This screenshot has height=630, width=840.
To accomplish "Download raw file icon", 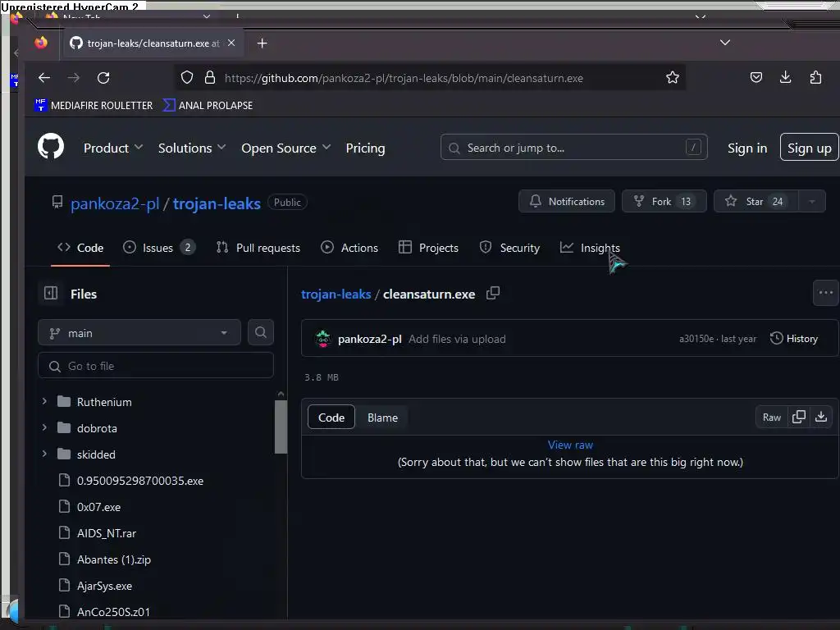I will [821, 417].
